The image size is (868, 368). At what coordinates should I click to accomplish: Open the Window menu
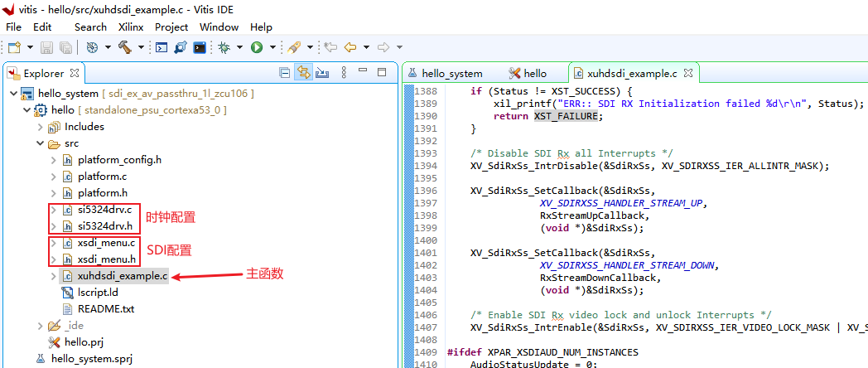219,27
